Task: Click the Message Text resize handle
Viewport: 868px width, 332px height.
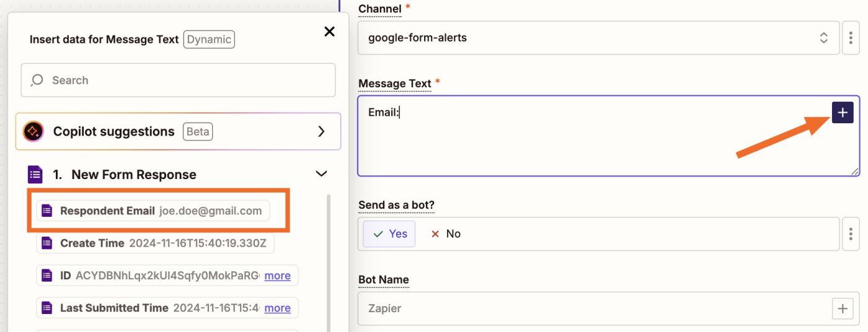Action: (855, 171)
